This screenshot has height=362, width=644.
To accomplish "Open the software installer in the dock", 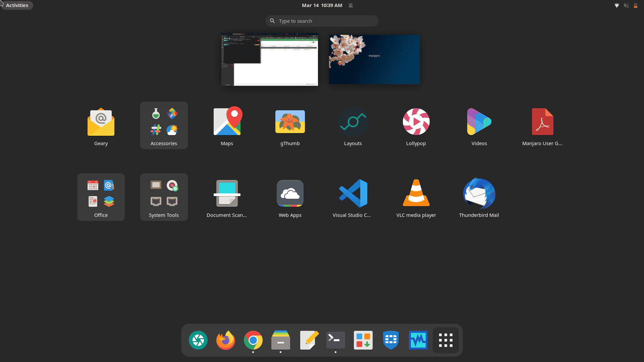I will pyautogui.click(x=363, y=340).
